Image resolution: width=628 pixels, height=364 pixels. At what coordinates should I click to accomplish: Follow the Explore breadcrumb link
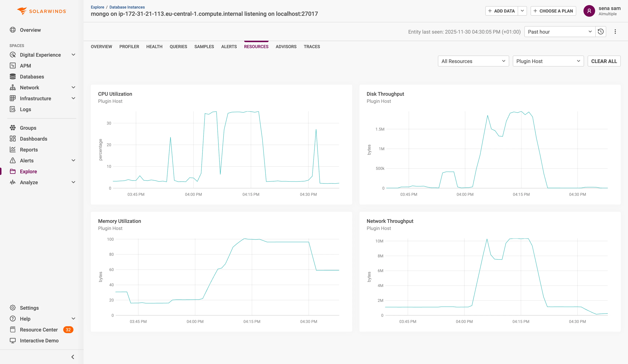pyautogui.click(x=97, y=7)
